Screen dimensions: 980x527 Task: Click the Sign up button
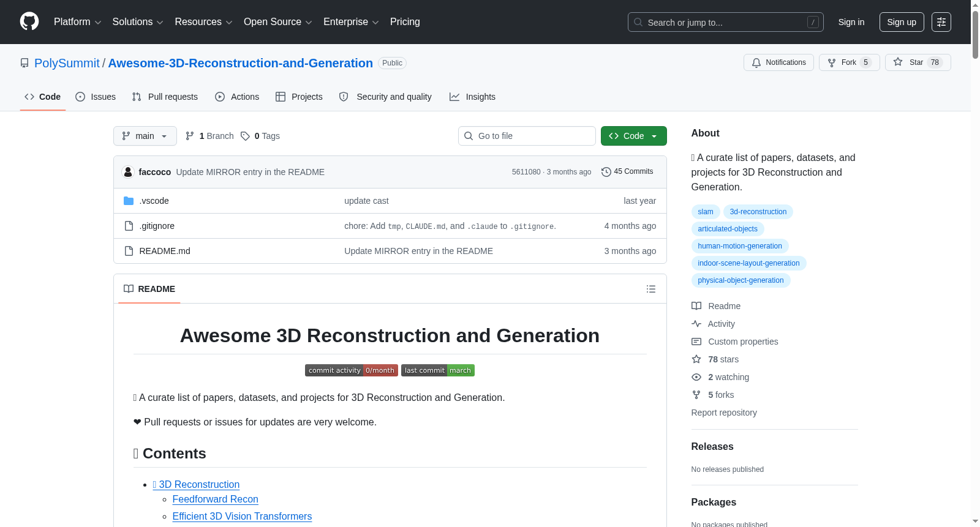click(902, 22)
